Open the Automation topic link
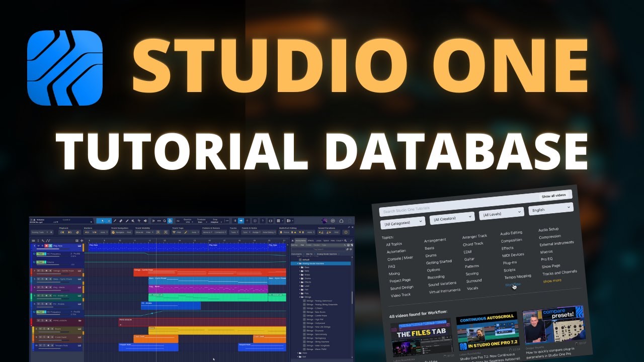644x362 pixels. click(396, 251)
